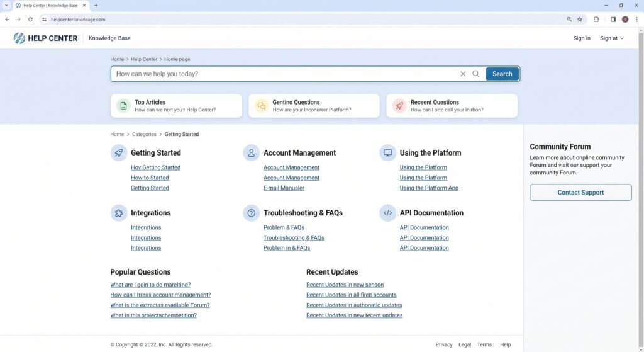Open the Knowledge Base nav item

[x=109, y=38]
